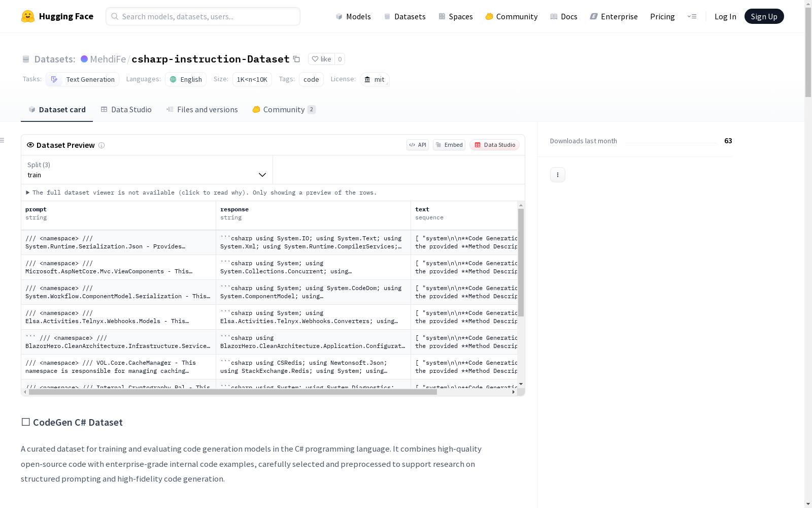
Task: Select the response cell with System.Xml
Action: 314,242
